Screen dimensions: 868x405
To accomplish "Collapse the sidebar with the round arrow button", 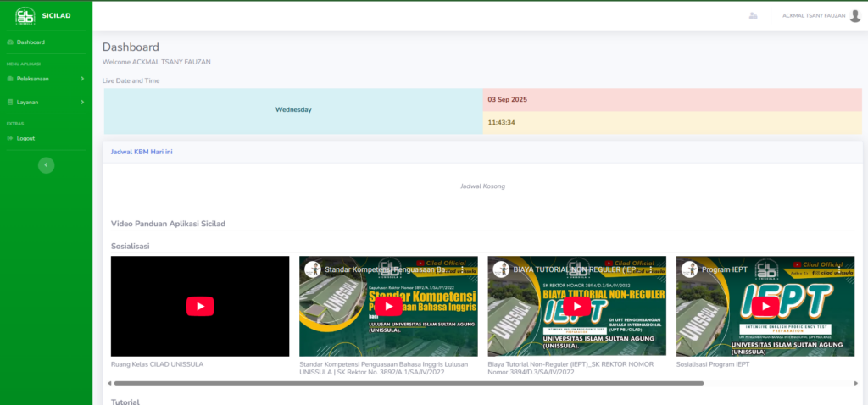I will 46,165.
